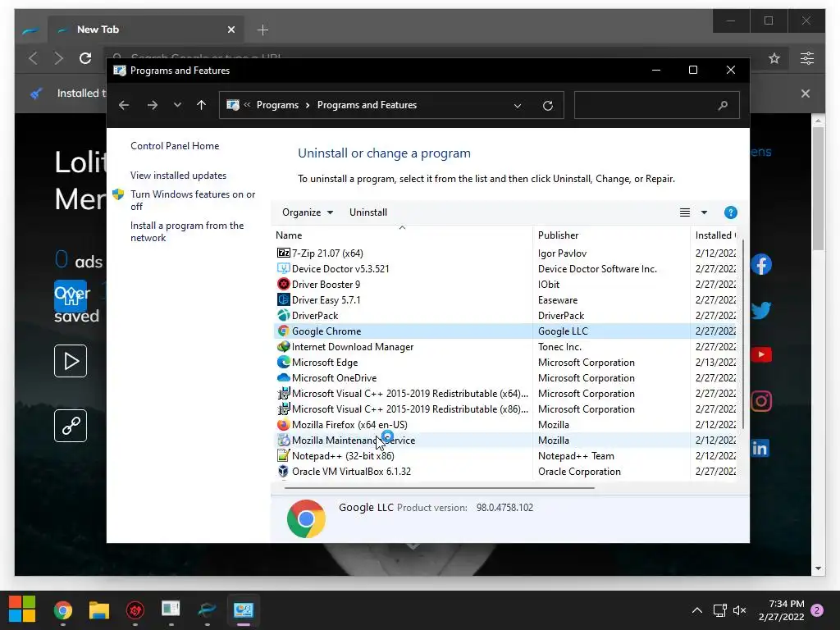Screen dimensions: 840x630
Task: Expand breadcrumb chevron before Programs
Action: pos(247,105)
